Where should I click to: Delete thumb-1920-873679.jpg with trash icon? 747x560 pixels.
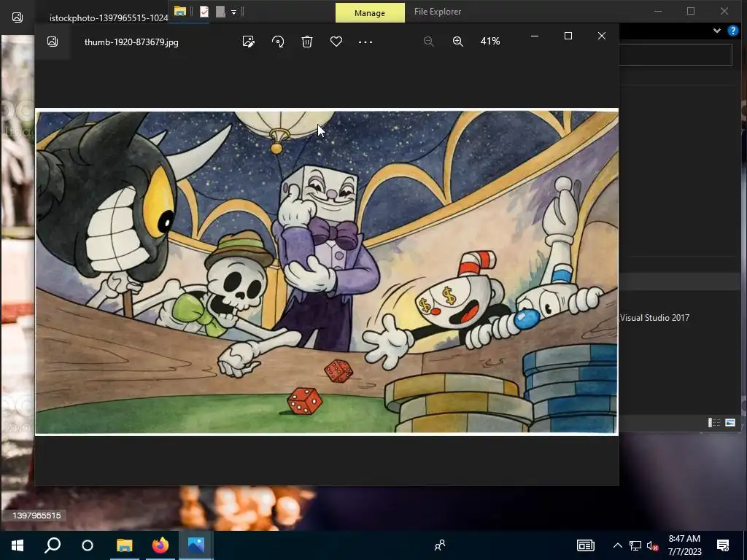307,42
